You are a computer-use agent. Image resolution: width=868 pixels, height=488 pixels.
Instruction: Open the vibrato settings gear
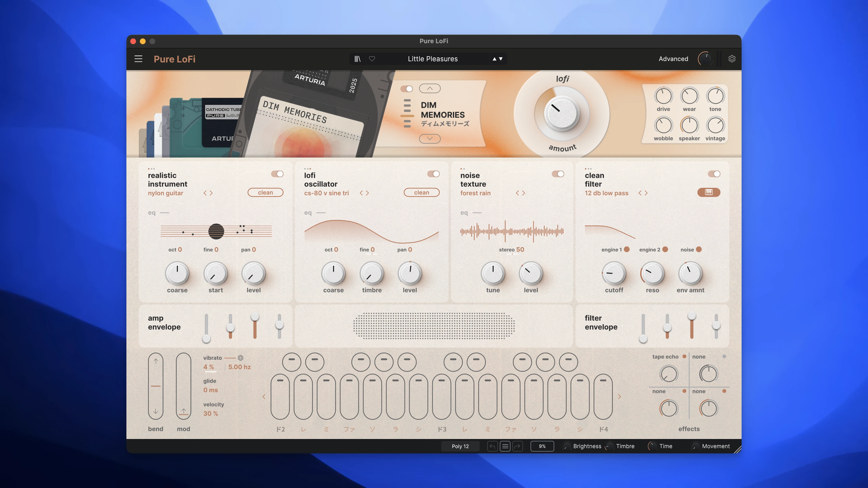point(241,358)
